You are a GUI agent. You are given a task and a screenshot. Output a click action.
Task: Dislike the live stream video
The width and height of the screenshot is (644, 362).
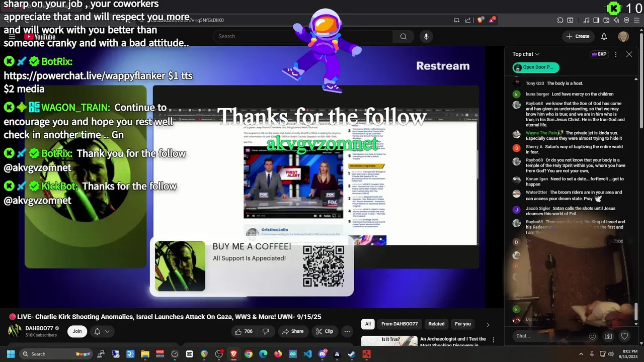pos(266,331)
